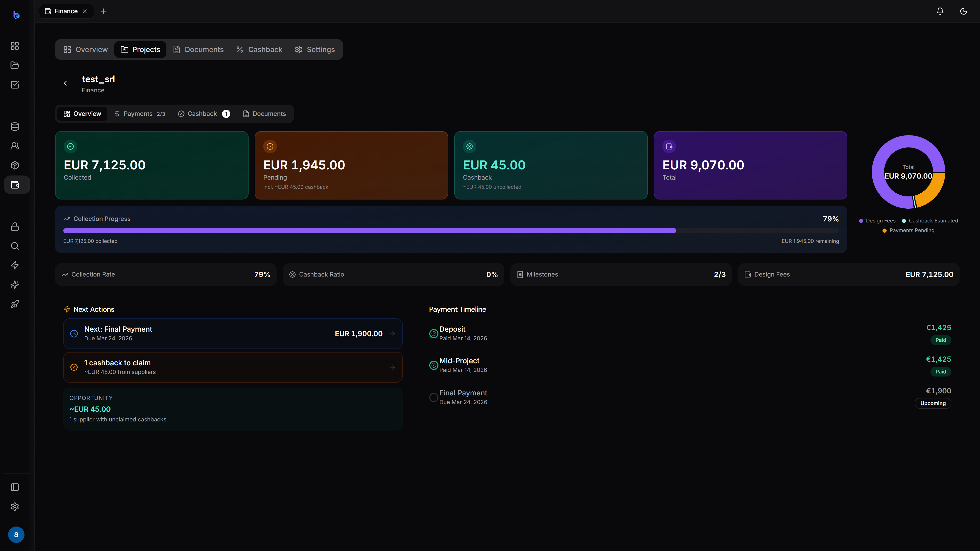The width and height of the screenshot is (980, 551).
Task: Open the Payments 2/3 sub-tab
Action: coord(140,114)
